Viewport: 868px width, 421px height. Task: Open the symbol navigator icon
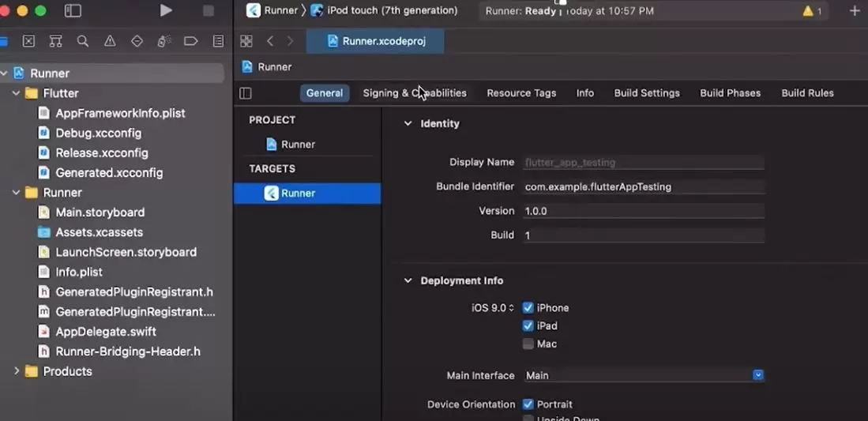tap(55, 42)
